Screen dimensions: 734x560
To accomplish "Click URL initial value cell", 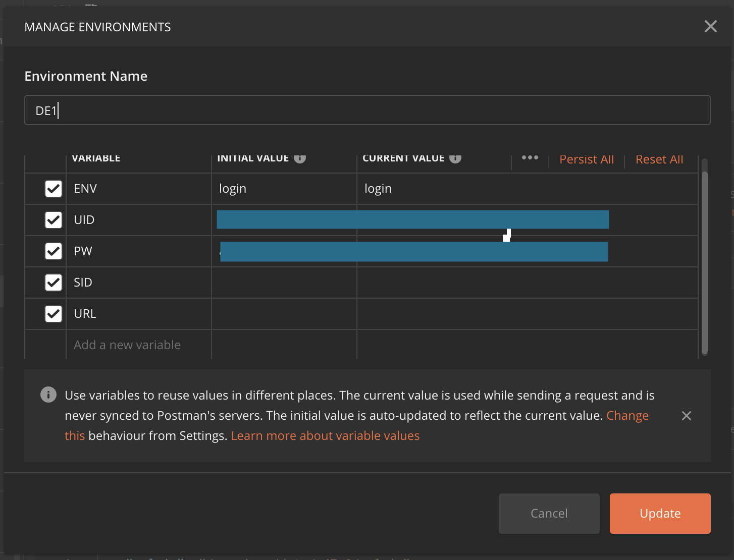I will pyautogui.click(x=284, y=314).
